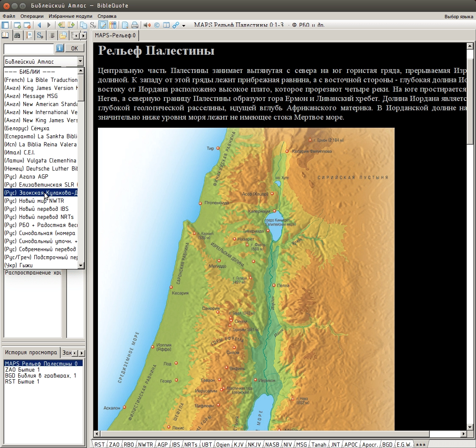Open BGD Библия в гравюрах in history
The image size is (476, 448).
43,375
